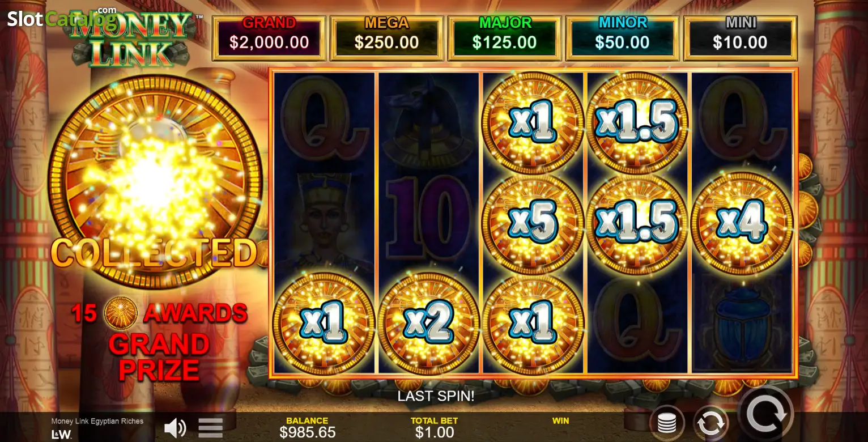The image size is (868, 442).
Task: Select the MAJOR $125.00 jackpot panel
Action: [505, 38]
